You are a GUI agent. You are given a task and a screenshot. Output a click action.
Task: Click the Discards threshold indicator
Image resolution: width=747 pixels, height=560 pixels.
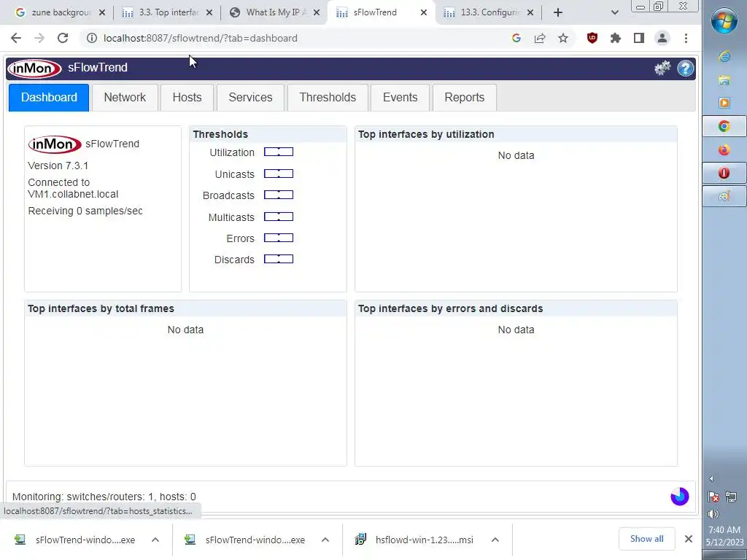pos(279,259)
